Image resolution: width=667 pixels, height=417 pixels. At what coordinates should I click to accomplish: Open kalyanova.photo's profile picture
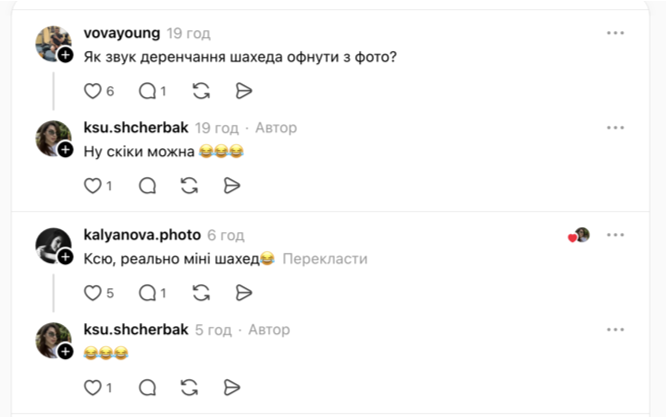click(x=52, y=244)
